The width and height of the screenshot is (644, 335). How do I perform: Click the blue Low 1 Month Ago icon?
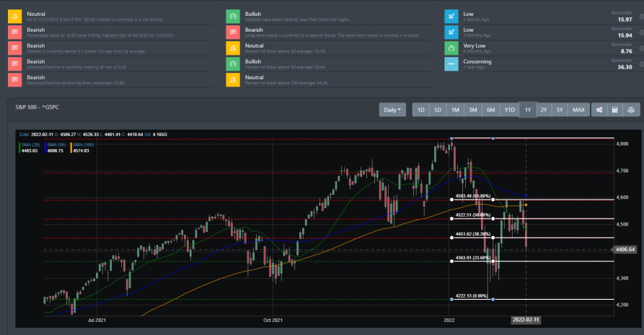coord(451,15)
